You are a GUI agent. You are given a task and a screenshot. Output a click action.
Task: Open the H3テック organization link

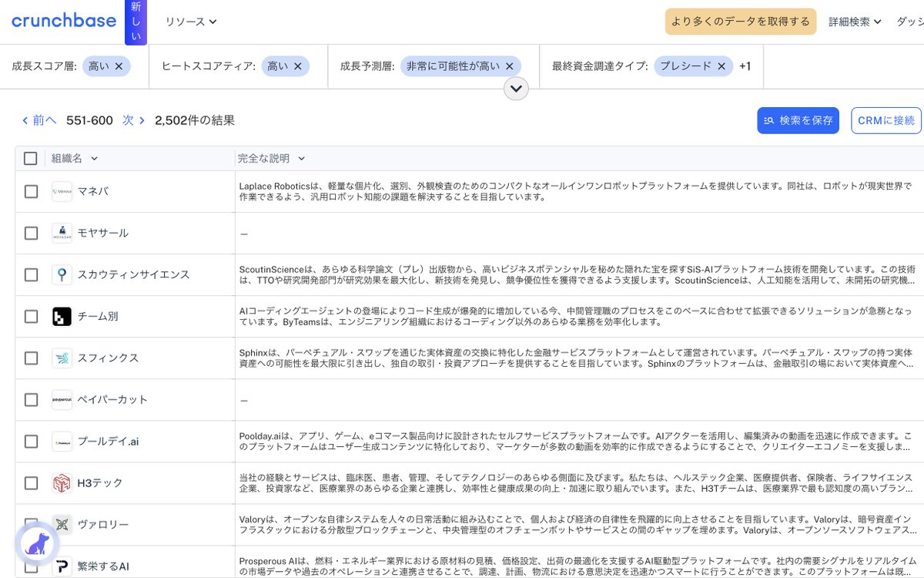point(100,482)
